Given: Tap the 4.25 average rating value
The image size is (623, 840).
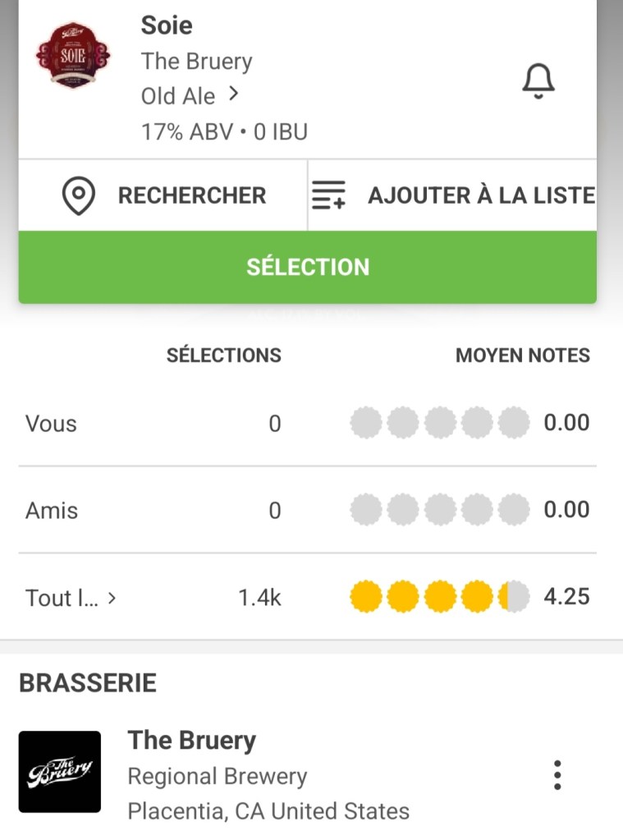Looking at the screenshot, I should click(x=566, y=597).
